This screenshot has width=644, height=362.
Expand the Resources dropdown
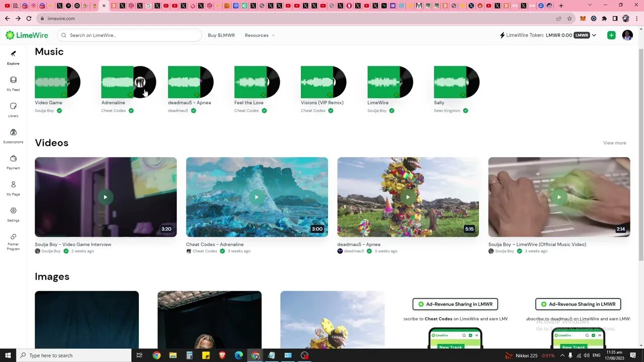(273, 35)
